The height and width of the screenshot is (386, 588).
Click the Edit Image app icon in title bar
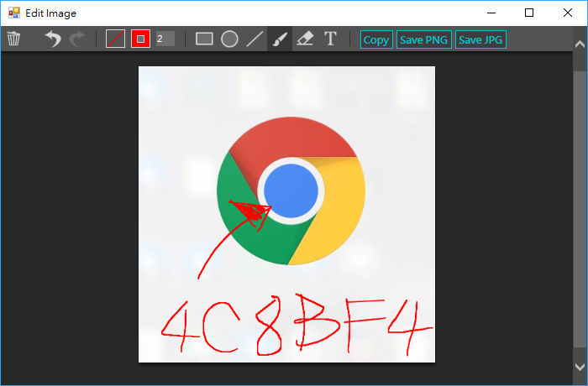click(14, 13)
